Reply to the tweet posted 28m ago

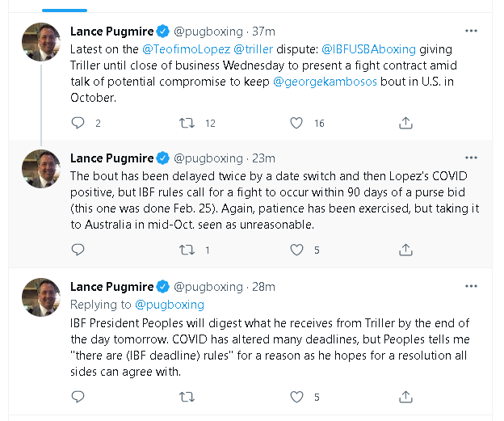[x=78, y=397]
